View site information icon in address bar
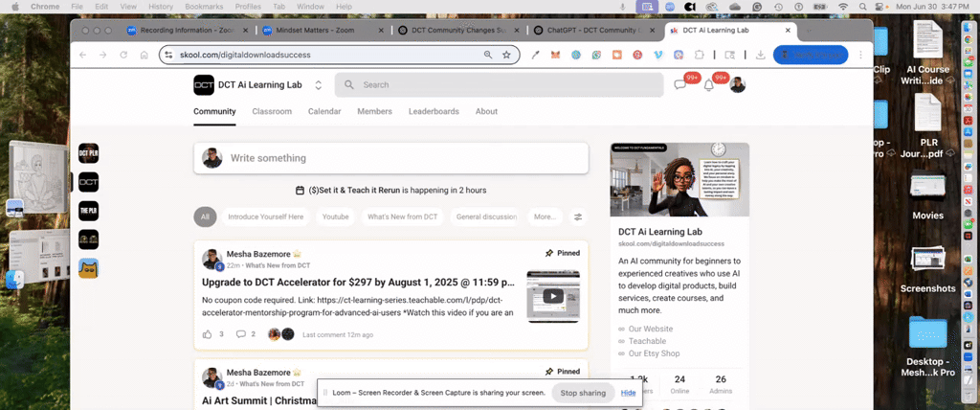Screen dimensions: 980x410 168,56
